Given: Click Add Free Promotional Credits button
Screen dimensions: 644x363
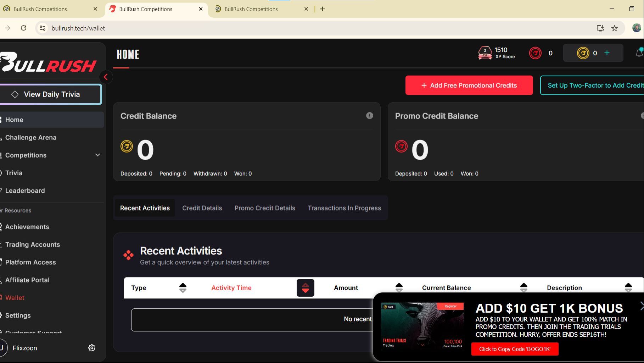Looking at the screenshot, I should [x=469, y=85].
